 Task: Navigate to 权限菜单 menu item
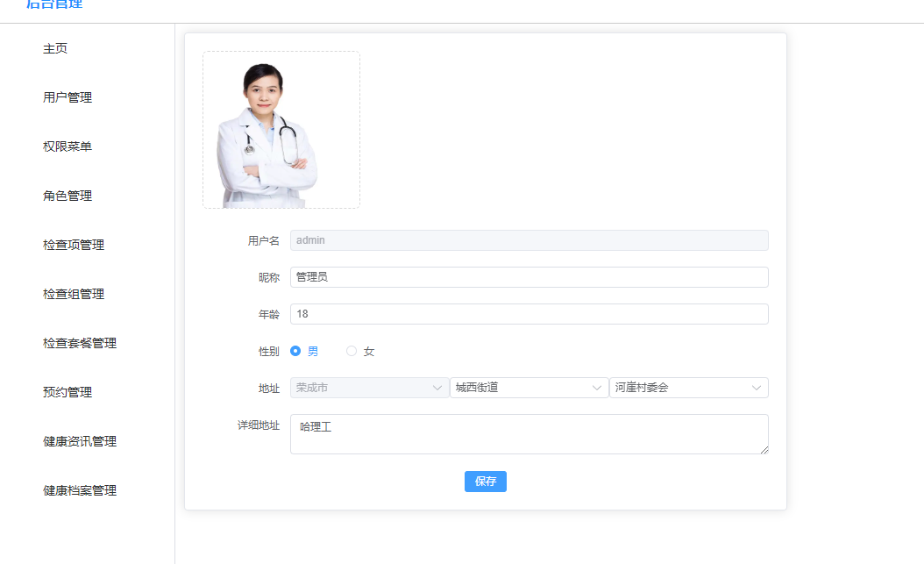coord(68,146)
